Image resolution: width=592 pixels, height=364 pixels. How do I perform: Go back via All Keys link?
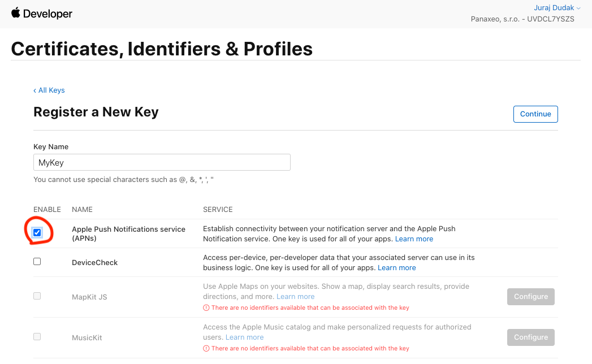point(49,90)
